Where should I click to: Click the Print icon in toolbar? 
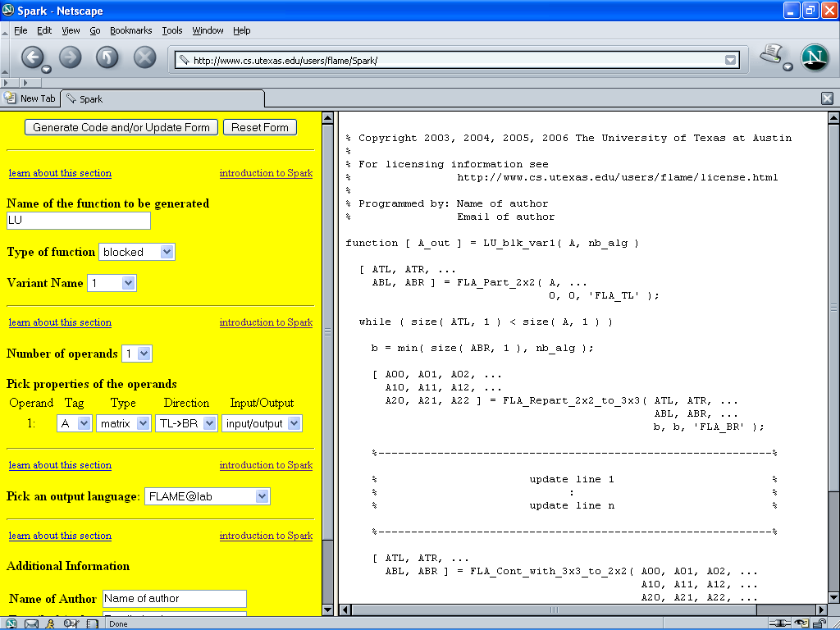pos(771,54)
